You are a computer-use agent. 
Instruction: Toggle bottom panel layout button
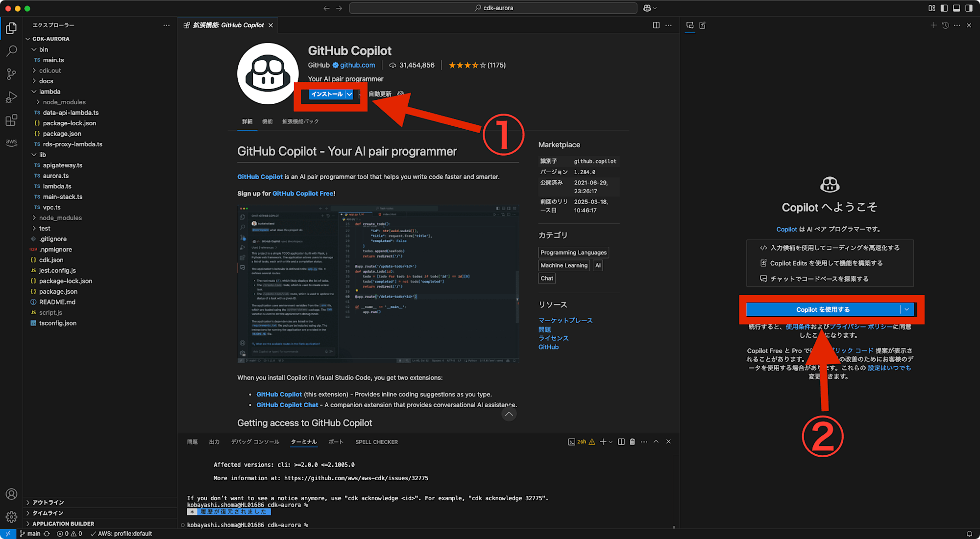[x=956, y=8]
